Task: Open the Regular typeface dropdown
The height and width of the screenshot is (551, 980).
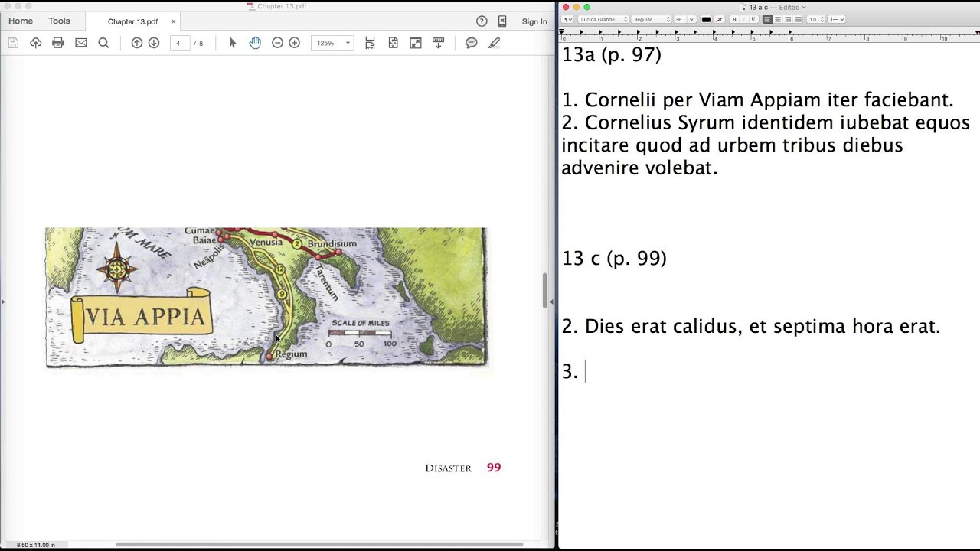Action: (652, 19)
